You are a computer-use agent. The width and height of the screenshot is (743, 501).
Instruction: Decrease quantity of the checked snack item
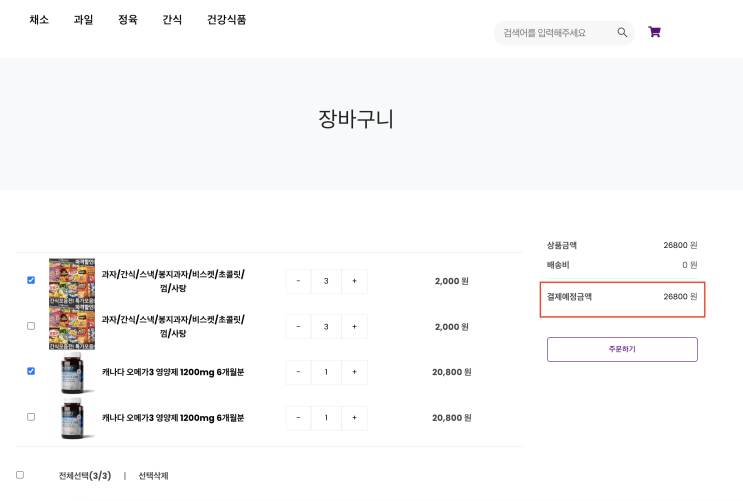[x=298, y=281]
